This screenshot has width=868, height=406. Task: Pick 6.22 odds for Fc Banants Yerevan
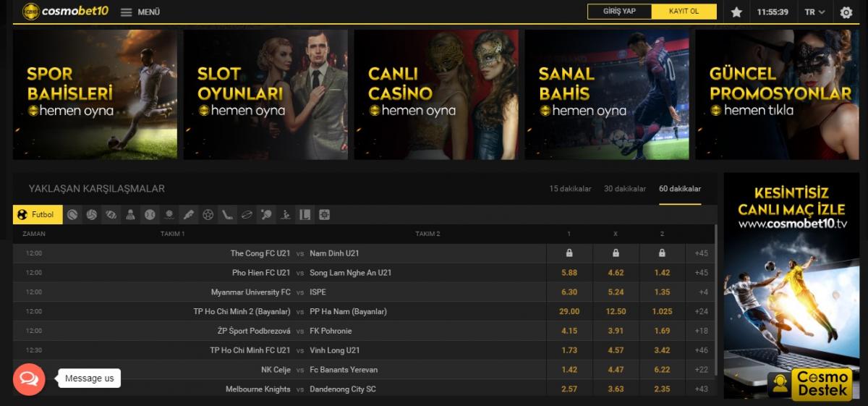click(662, 370)
